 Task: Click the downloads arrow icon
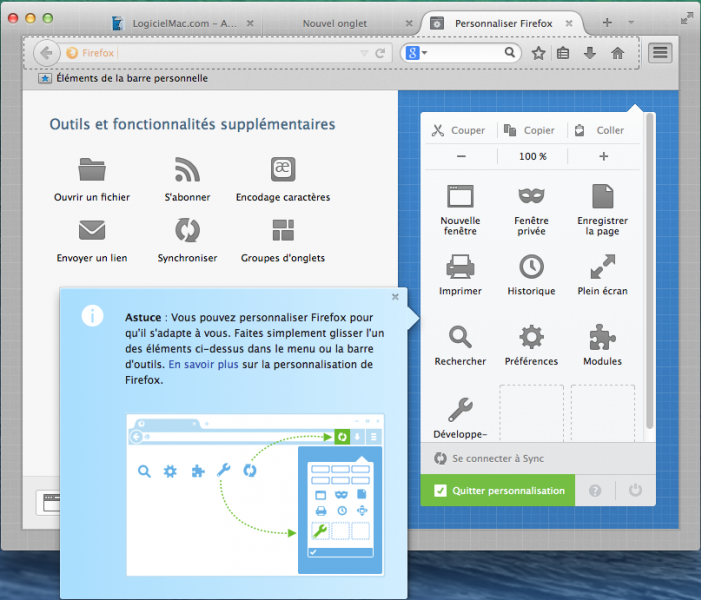(590, 53)
